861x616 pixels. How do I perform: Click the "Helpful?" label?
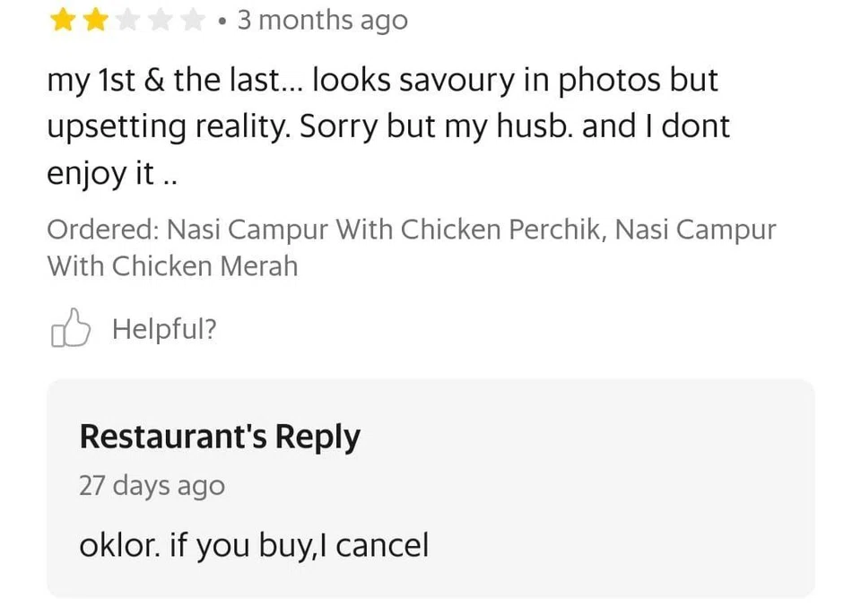pyautogui.click(x=164, y=330)
